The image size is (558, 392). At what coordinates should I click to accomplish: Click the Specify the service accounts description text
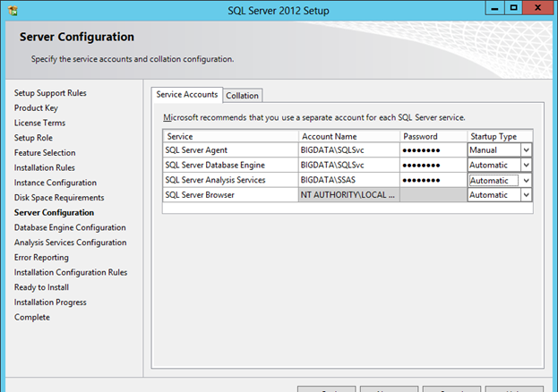133,59
